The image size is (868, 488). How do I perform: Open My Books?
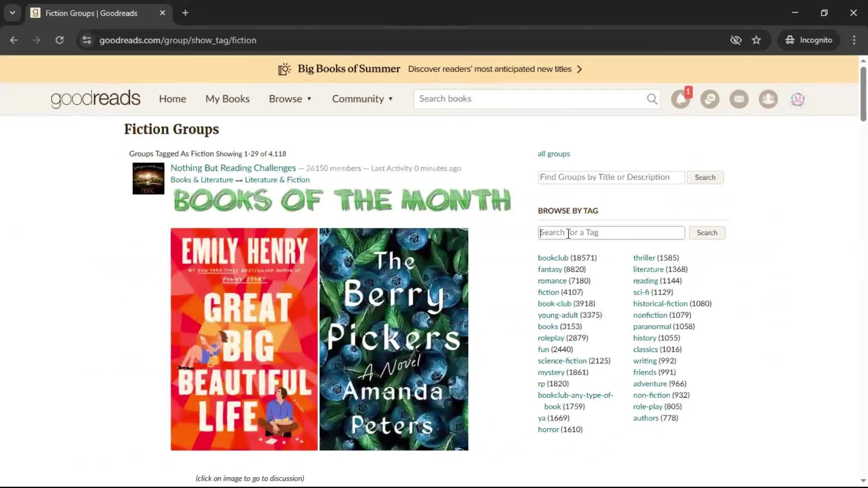coord(227,99)
